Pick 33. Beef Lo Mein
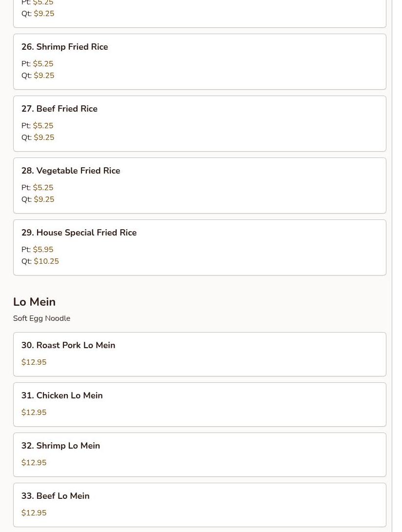 point(56,496)
